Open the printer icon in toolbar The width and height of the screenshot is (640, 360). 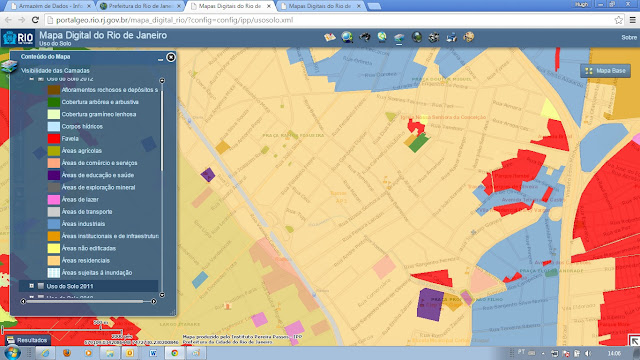451,38
